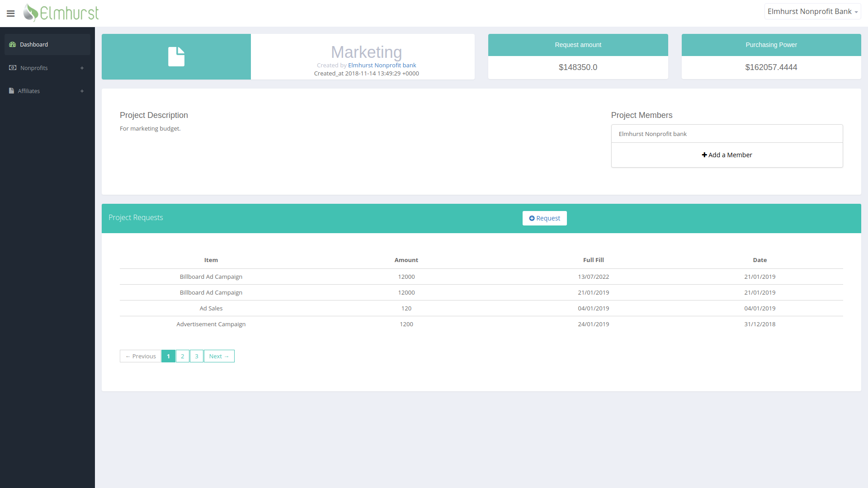Click the plus icon in Request button

point(532,218)
